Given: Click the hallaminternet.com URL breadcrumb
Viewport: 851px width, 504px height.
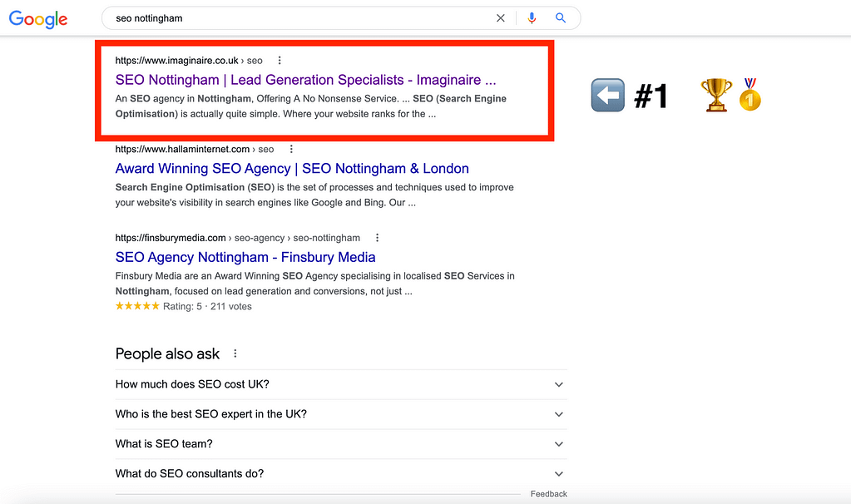Looking at the screenshot, I should pyautogui.click(x=195, y=149).
